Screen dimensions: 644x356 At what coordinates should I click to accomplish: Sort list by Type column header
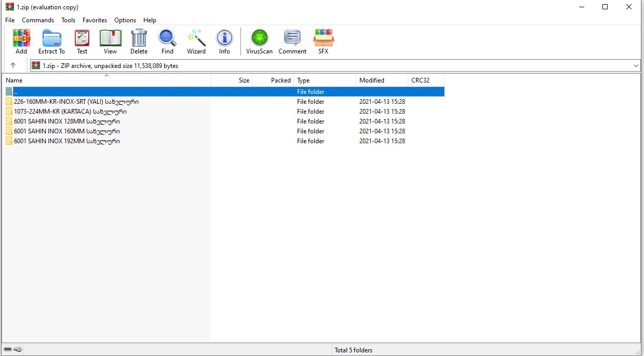[325, 80]
